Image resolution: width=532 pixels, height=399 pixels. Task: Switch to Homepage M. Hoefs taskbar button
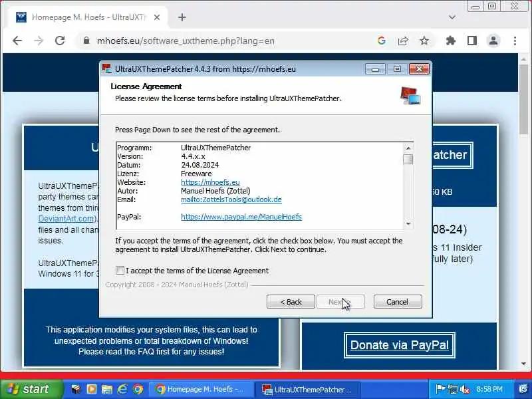coord(201,390)
